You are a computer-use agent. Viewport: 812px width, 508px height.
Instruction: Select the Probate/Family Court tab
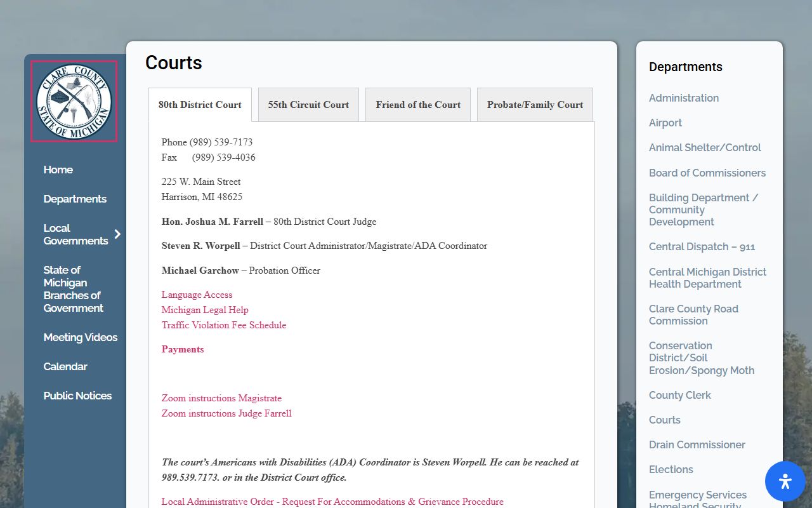click(x=535, y=105)
